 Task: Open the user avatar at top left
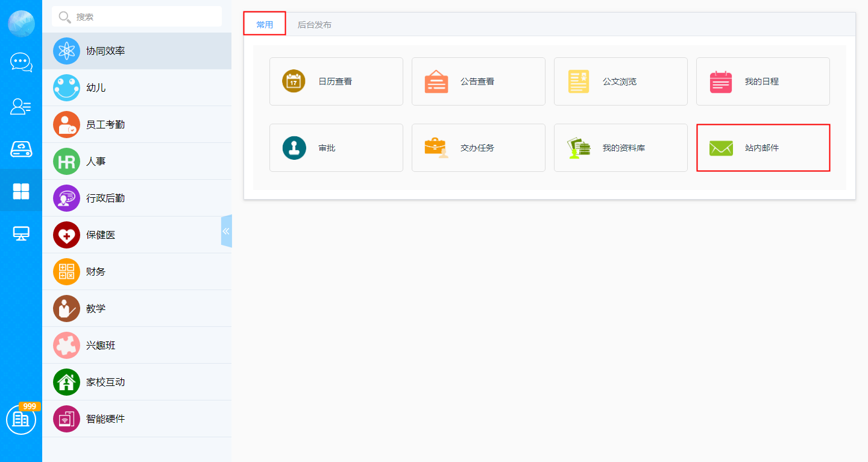(21, 24)
